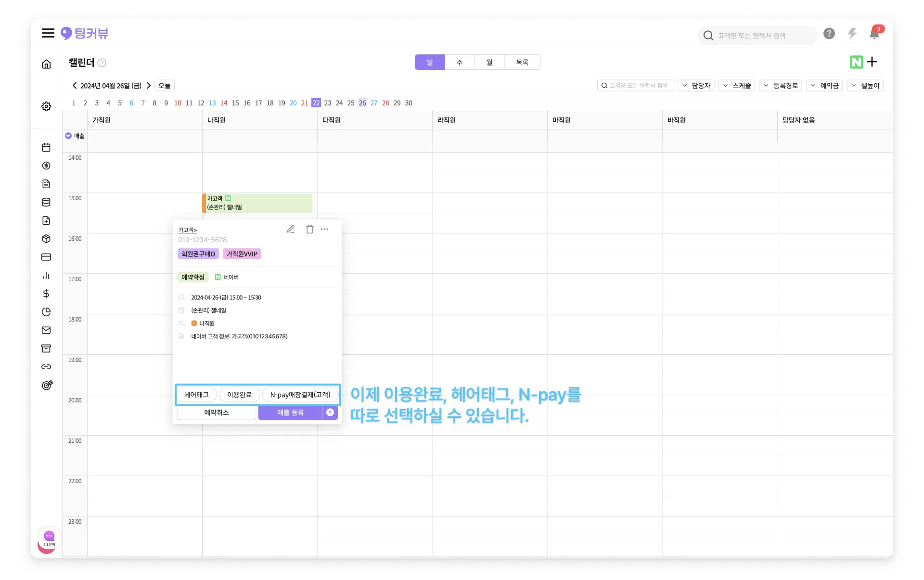Click the 매출 등록 button
Screen dimensions: 924x580
[x=290, y=412]
